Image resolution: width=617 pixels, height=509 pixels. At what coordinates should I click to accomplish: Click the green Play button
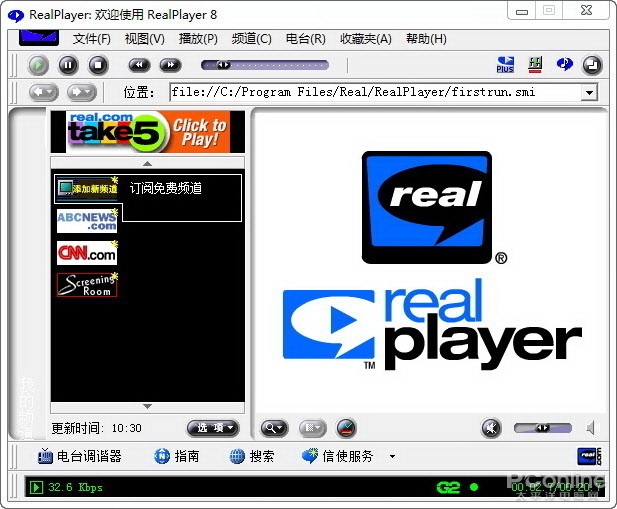(x=38, y=65)
